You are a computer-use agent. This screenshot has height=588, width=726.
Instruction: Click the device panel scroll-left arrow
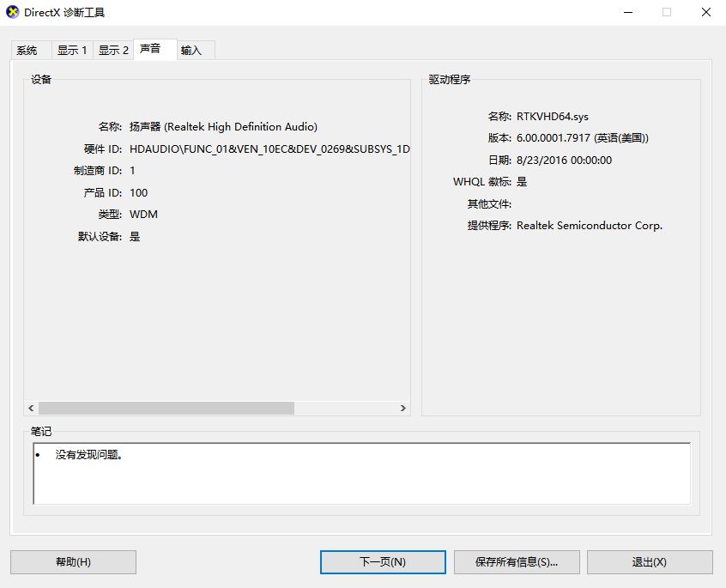click(31, 408)
